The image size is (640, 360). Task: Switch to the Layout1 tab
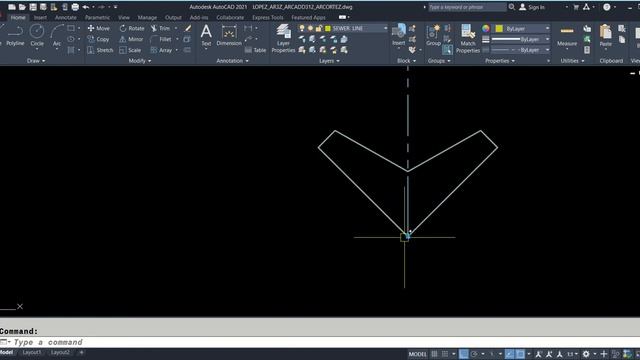(31, 352)
